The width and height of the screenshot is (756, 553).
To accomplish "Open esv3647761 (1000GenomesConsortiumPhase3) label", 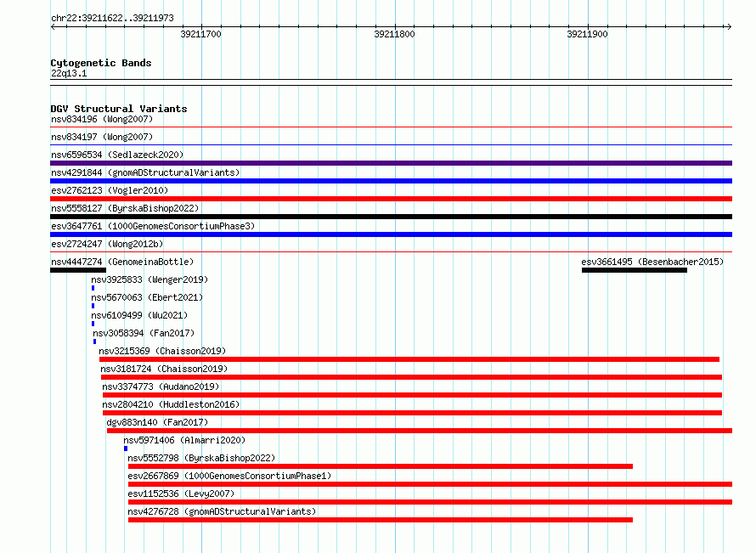I will [153, 226].
